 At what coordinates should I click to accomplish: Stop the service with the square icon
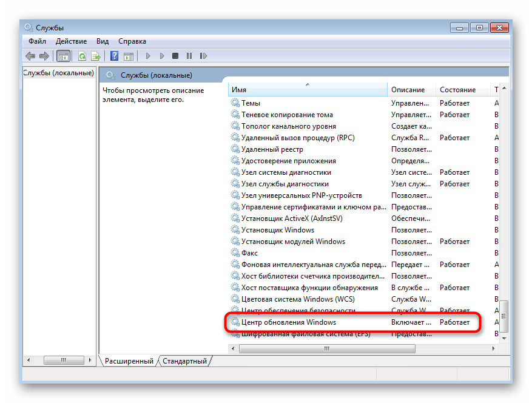(x=175, y=56)
